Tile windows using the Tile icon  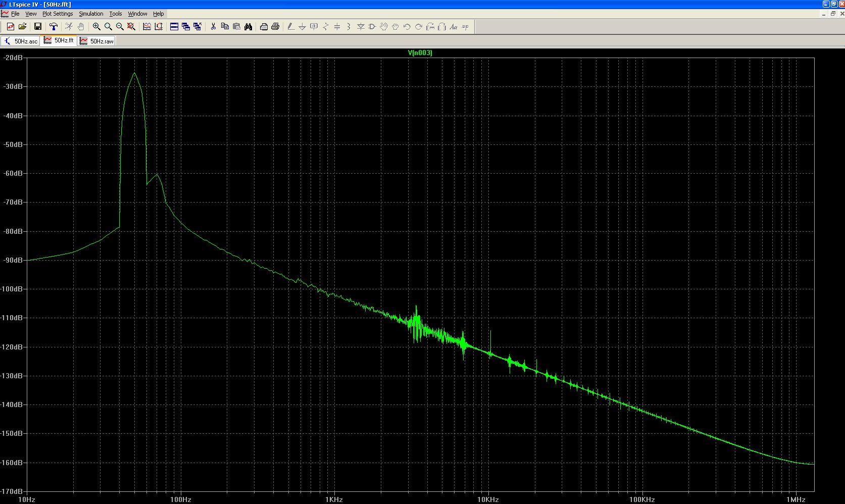[174, 27]
